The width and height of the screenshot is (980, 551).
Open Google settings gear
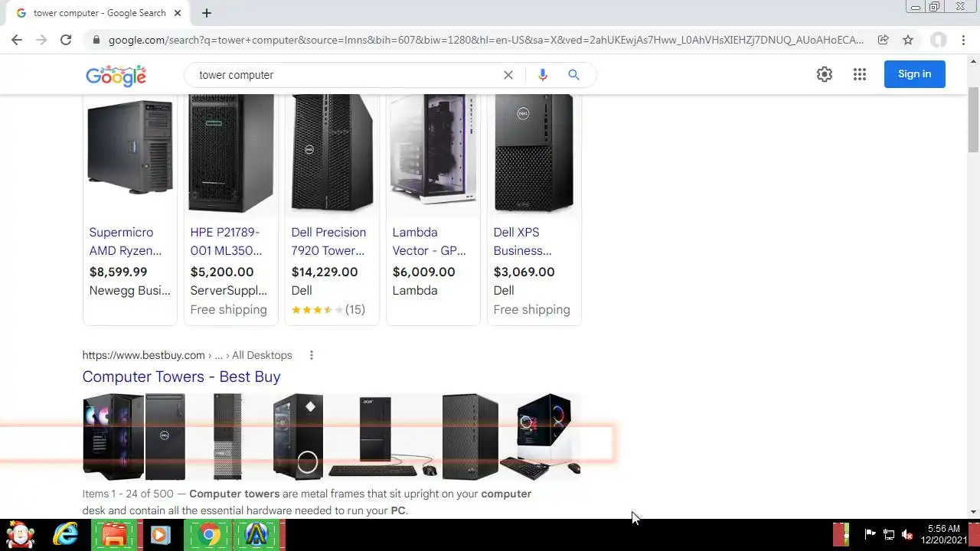coord(825,74)
